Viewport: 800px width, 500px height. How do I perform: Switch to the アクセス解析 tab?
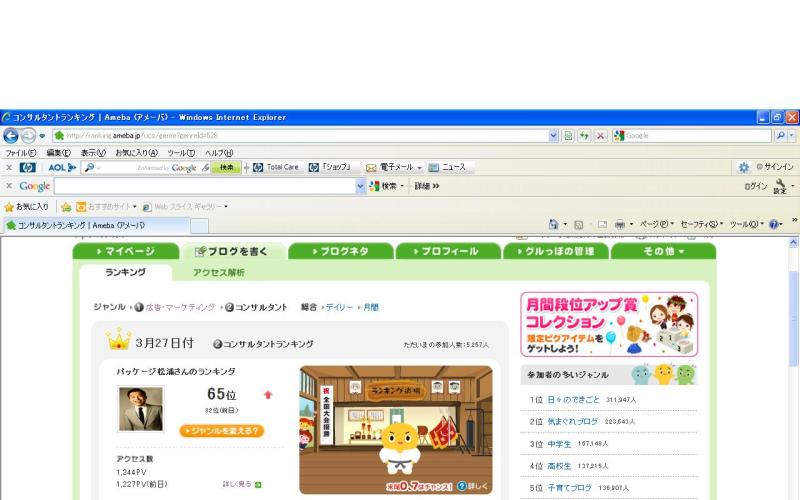coord(219,272)
